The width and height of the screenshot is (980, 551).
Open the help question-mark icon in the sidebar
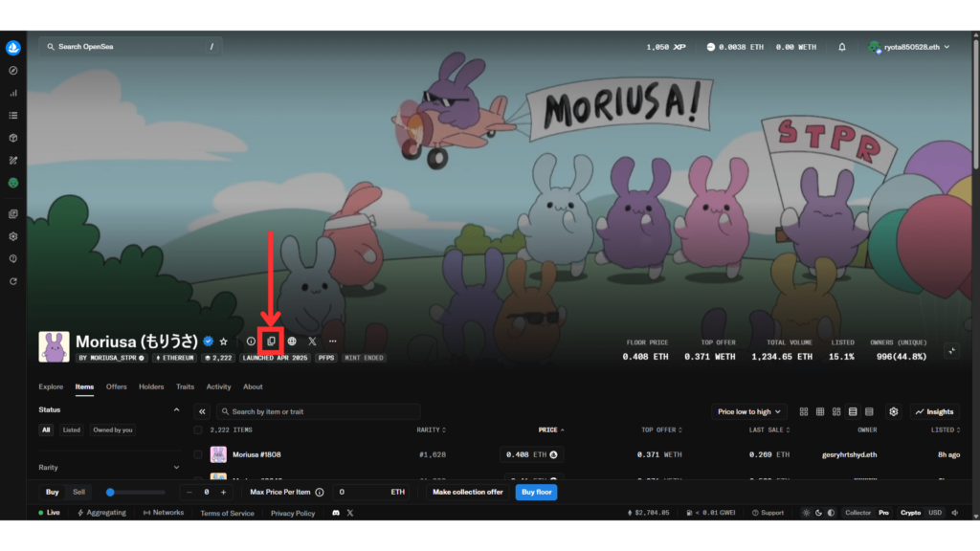13,258
